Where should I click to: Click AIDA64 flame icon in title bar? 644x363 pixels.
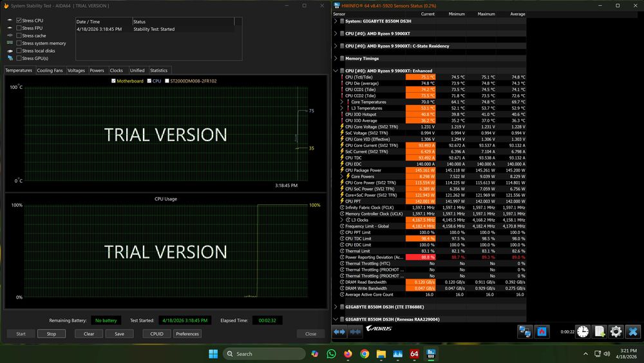[6, 6]
